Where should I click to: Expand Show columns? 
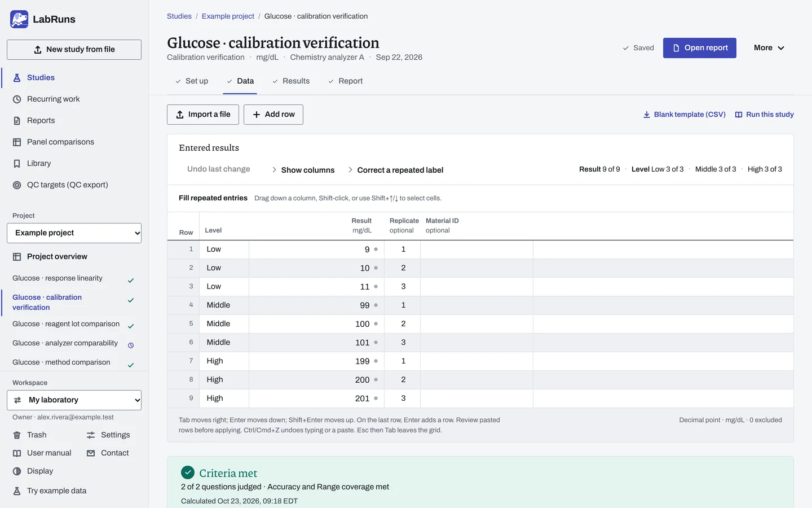pos(303,170)
